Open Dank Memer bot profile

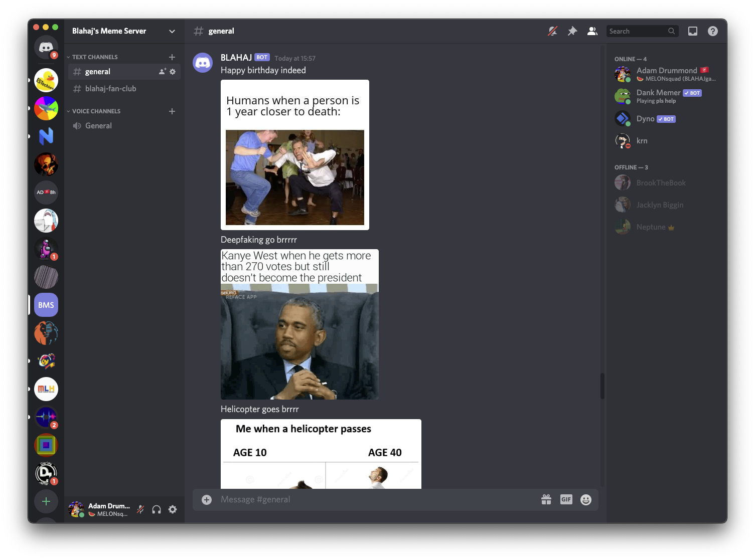[x=666, y=96]
